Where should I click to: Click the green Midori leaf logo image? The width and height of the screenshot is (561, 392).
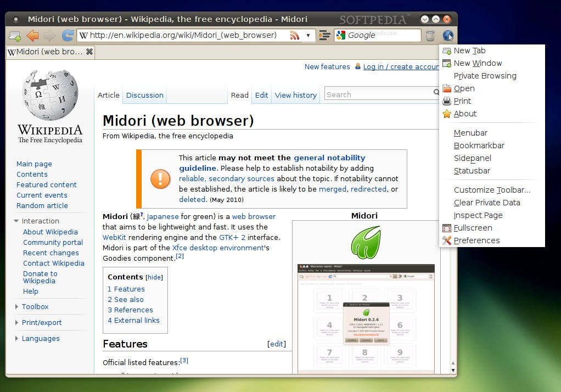tap(366, 242)
